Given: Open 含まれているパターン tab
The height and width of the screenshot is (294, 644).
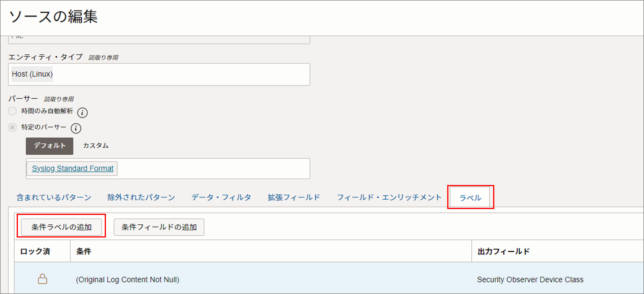Looking at the screenshot, I should click(54, 197).
